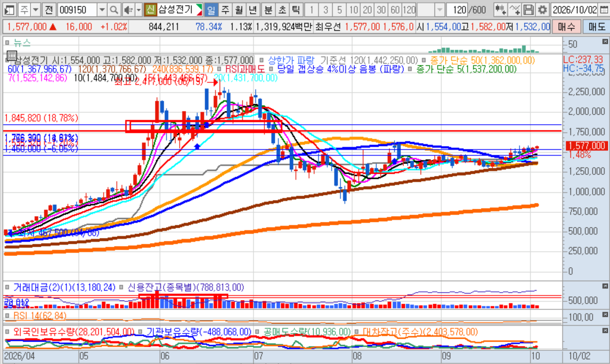The height and width of the screenshot is (364, 610).
Task: Toggle the 외국인보유수량 indicator marker
Action: click(8, 331)
